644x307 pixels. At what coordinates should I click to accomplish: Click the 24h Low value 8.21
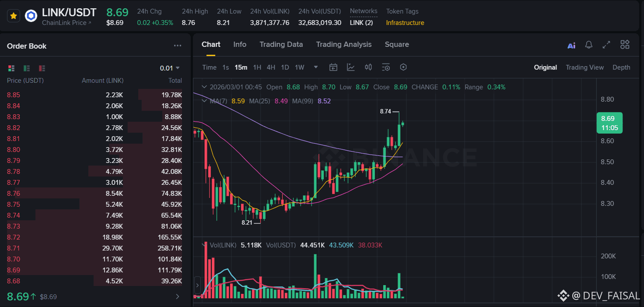click(223, 23)
